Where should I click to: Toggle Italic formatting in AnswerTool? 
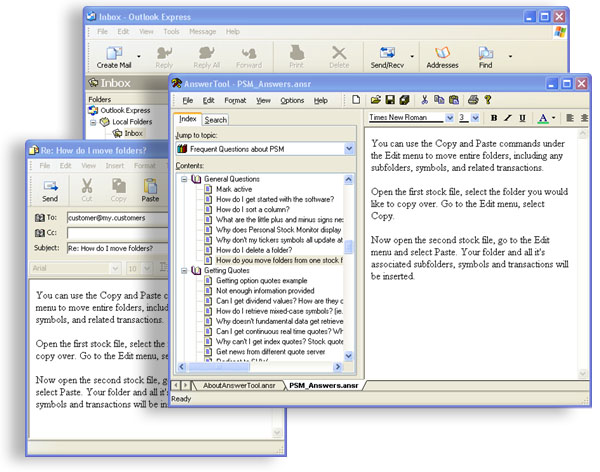[508, 118]
